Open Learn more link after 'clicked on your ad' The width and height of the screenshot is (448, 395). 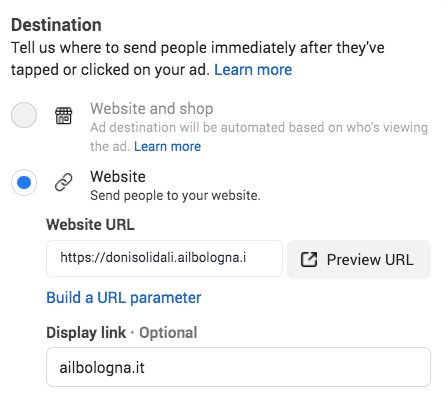click(x=253, y=70)
